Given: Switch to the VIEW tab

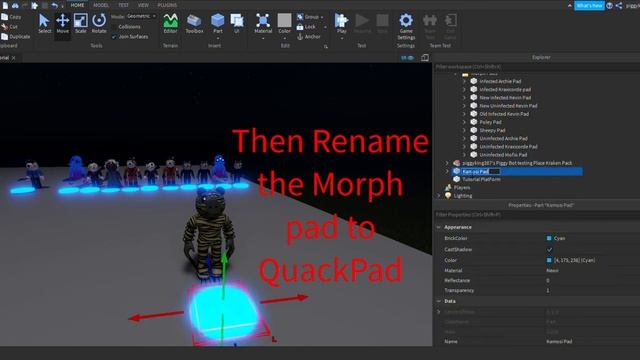Looking at the screenshot, I should pos(143,5).
